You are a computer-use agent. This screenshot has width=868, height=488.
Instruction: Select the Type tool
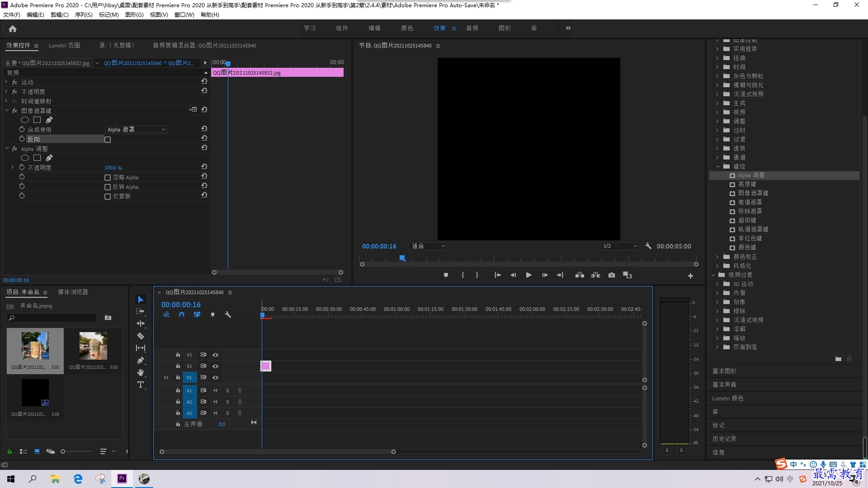point(141,385)
